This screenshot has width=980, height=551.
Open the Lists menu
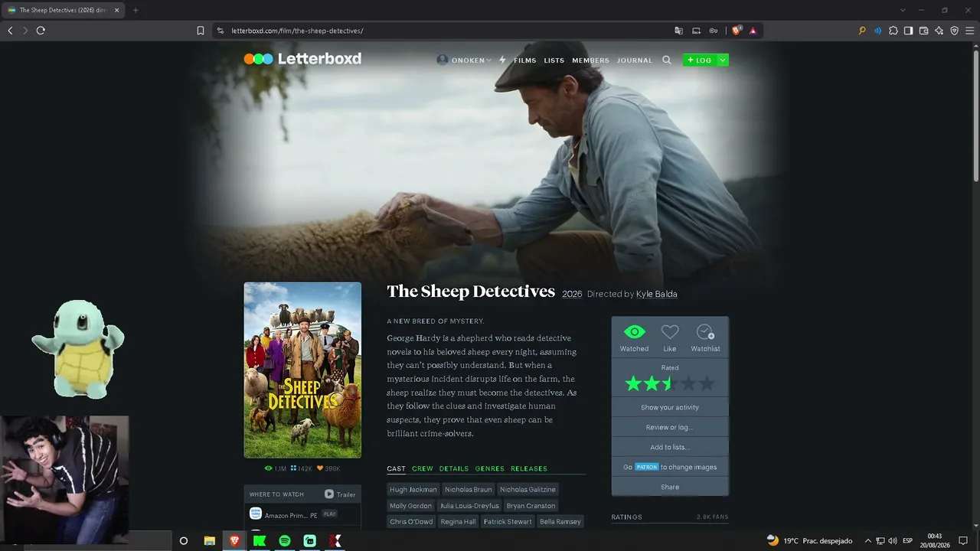point(554,60)
